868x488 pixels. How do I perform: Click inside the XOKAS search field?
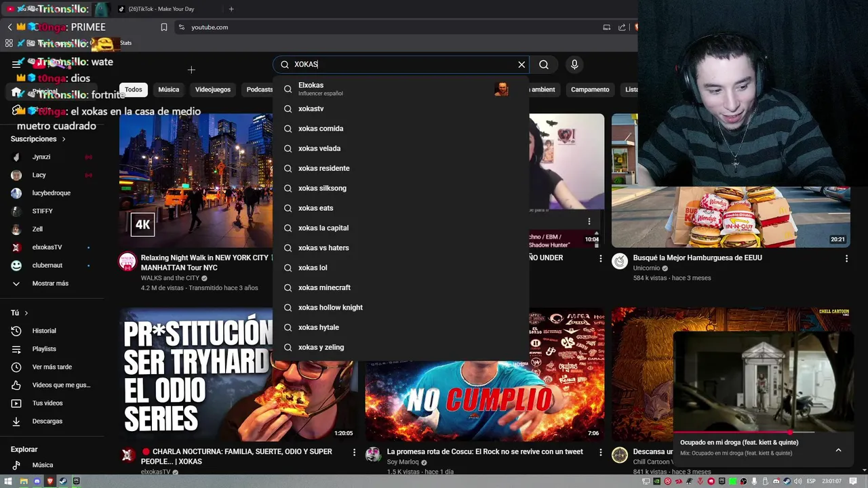[400, 64]
